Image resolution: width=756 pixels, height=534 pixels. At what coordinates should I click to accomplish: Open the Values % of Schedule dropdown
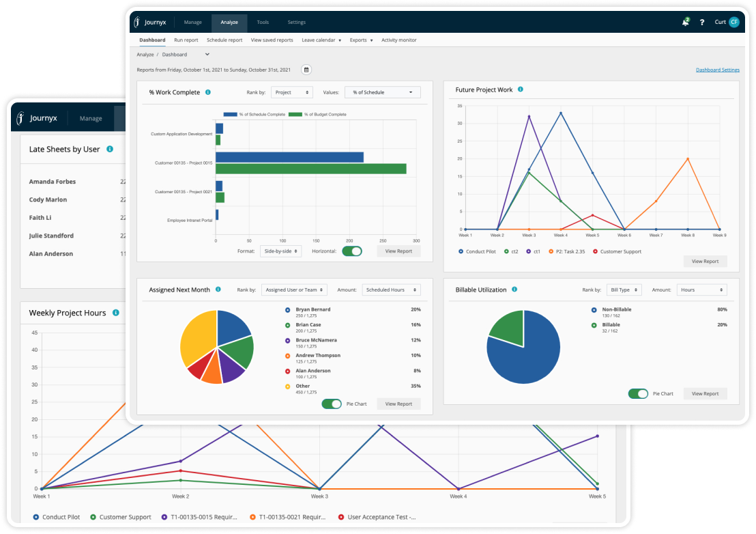pos(383,92)
